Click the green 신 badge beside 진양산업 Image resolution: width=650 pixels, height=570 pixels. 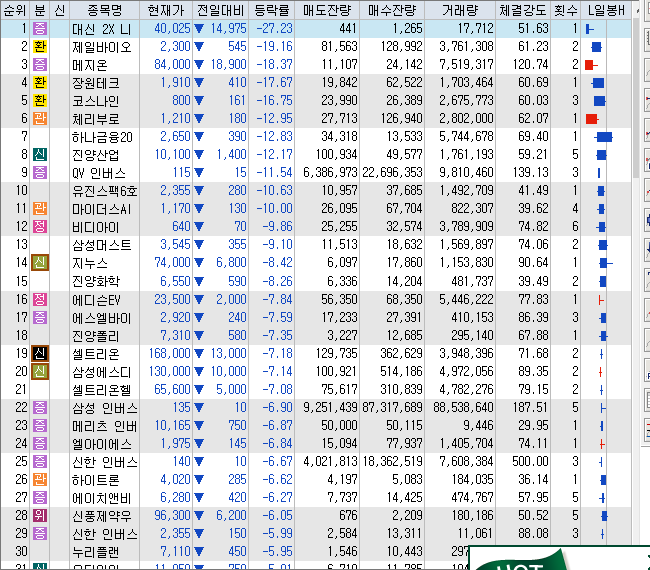pos(40,155)
